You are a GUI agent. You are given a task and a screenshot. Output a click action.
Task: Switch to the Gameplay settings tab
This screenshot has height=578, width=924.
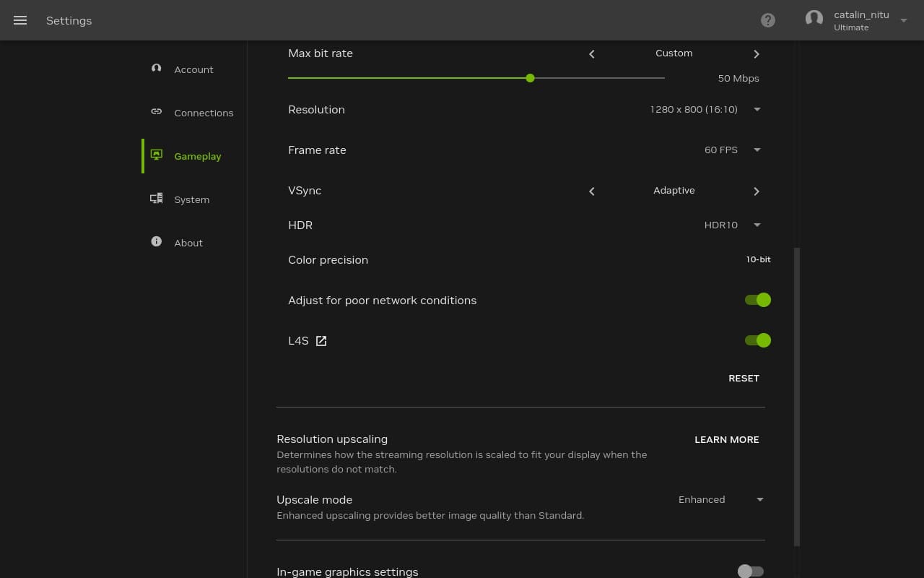click(x=196, y=156)
